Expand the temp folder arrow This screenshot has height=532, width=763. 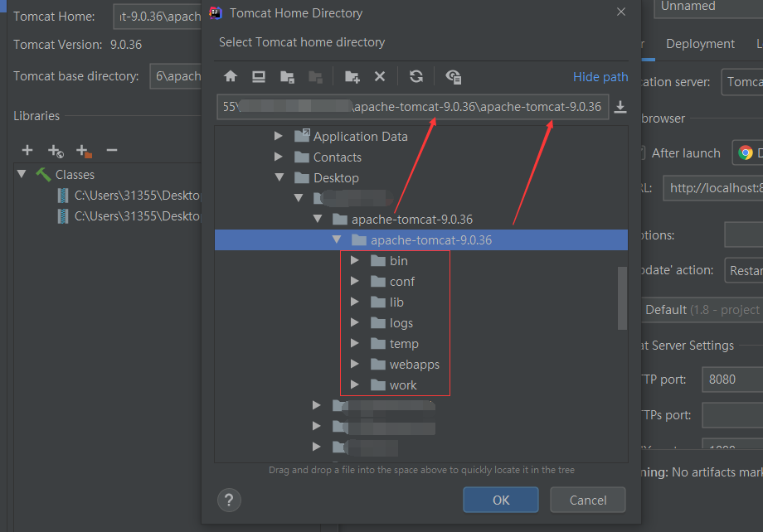pos(355,343)
